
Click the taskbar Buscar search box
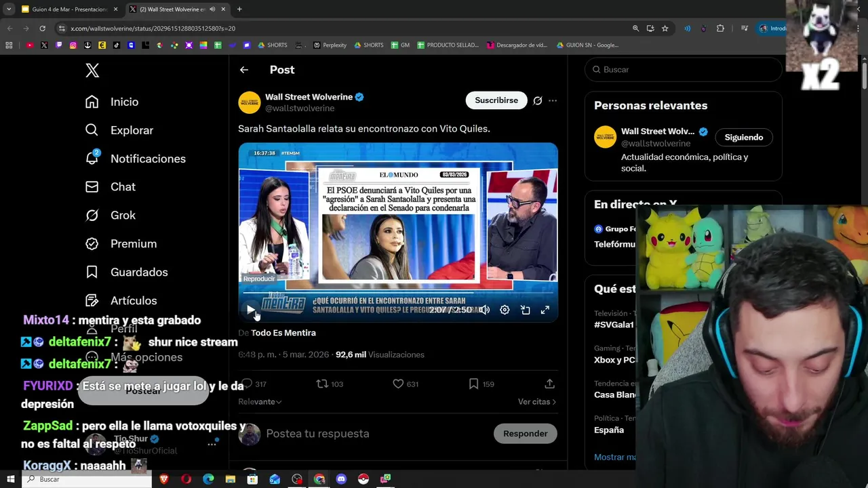click(x=87, y=479)
